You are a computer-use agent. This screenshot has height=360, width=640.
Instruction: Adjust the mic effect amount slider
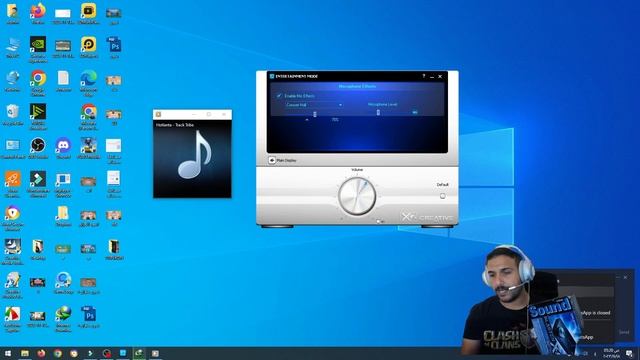click(x=315, y=114)
